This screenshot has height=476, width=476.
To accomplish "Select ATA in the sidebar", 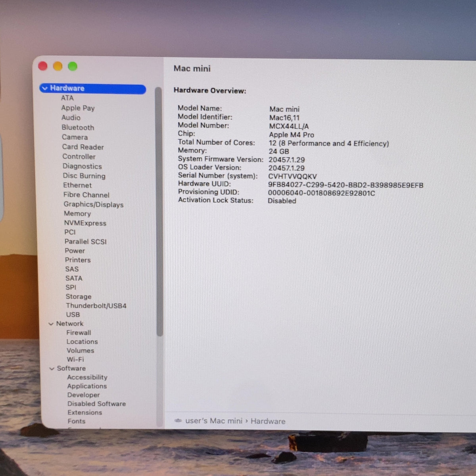I will click(x=67, y=98).
